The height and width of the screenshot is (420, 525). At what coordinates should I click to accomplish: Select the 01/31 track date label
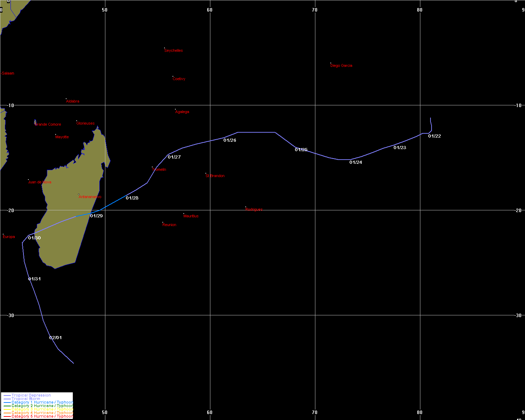(34, 279)
